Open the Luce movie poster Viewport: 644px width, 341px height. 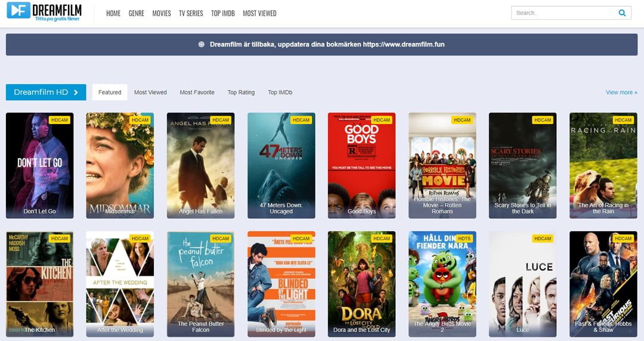(523, 284)
